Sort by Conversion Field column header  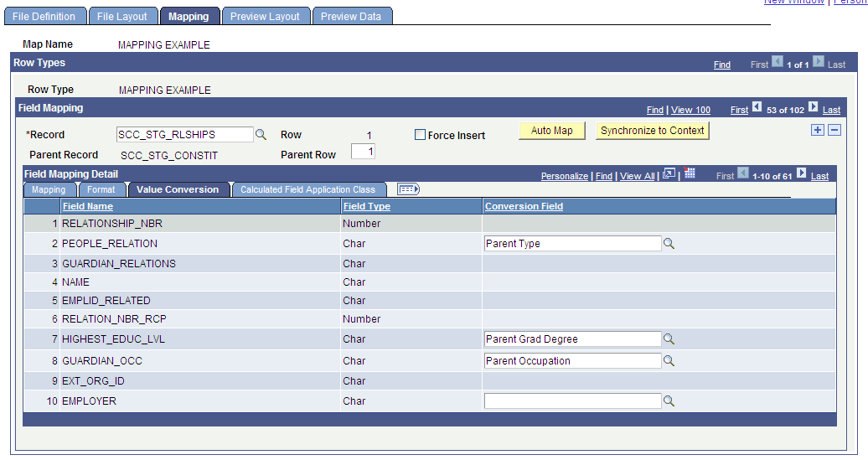point(524,206)
